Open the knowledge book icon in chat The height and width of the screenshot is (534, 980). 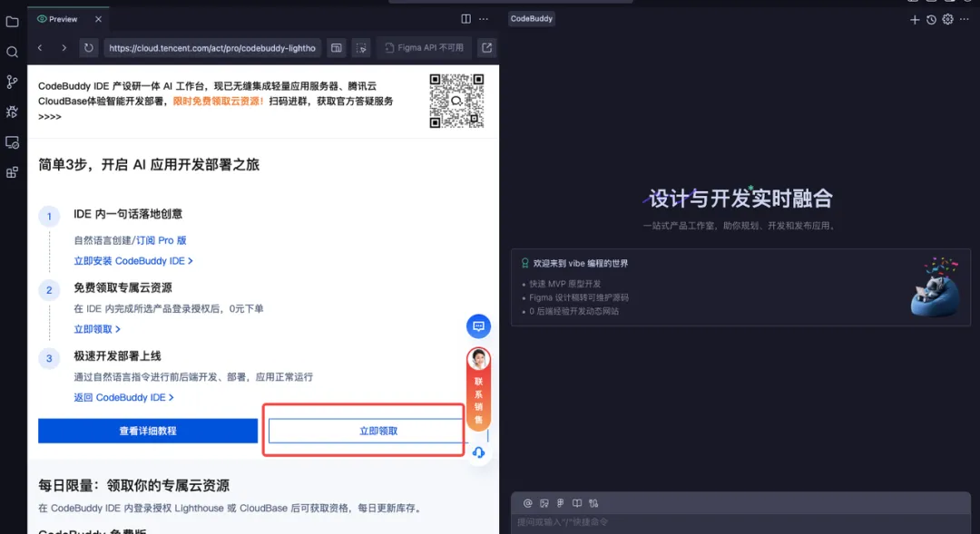tap(577, 503)
